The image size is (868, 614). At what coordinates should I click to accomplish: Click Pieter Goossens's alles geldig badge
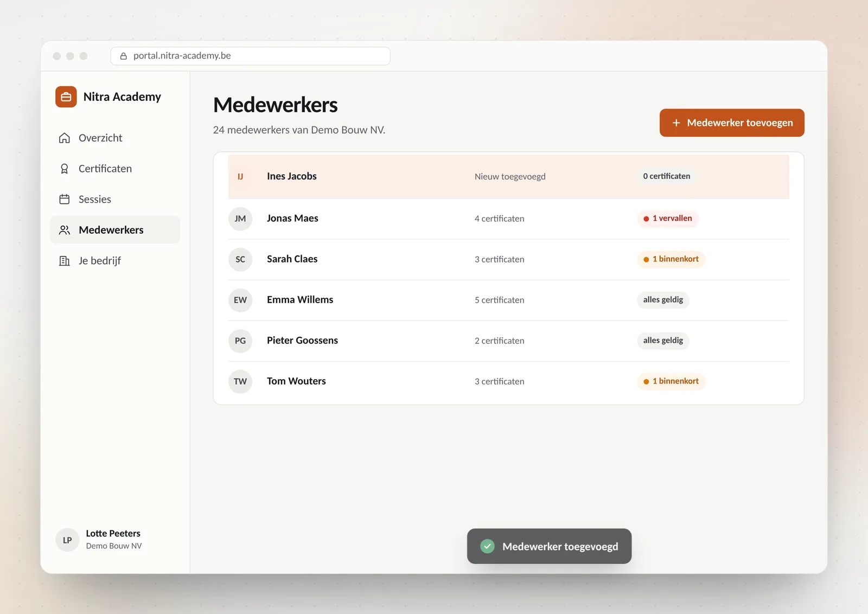point(663,341)
